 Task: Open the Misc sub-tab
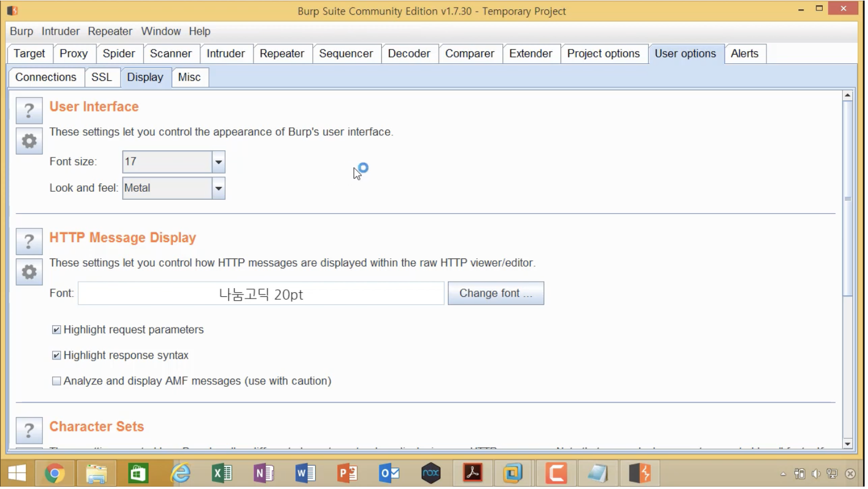coord(189,77)
